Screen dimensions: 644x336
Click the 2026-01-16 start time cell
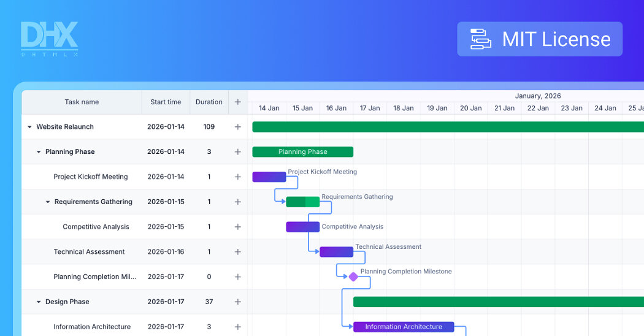pyautogui.click(x=166, y=252)
